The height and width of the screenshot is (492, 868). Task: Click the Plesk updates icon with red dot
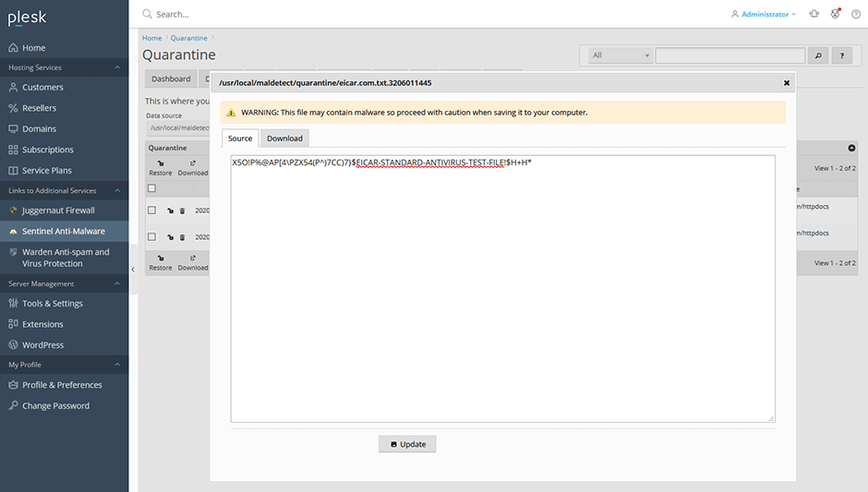click(836, 14)
